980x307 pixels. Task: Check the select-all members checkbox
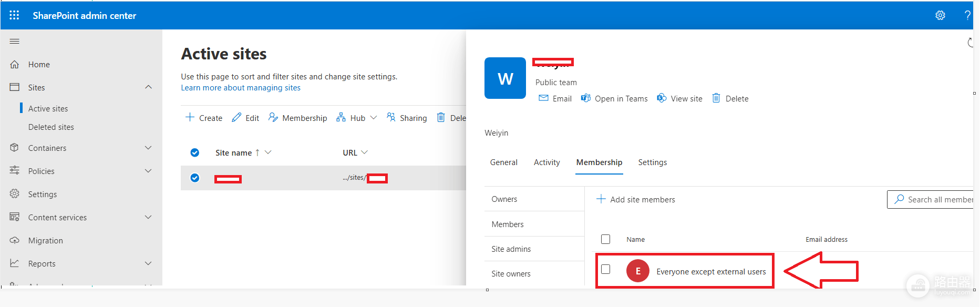click(x=605, y=239)
